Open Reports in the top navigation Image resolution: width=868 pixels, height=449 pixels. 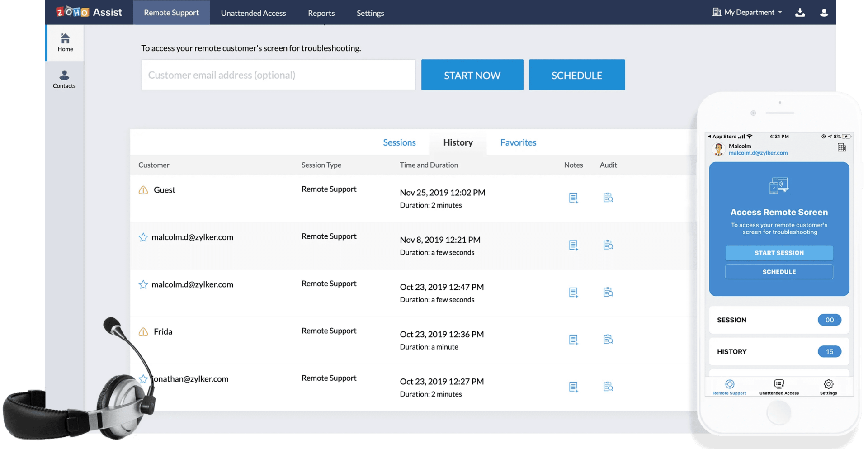pyautogui.click(x=321, y=13)
